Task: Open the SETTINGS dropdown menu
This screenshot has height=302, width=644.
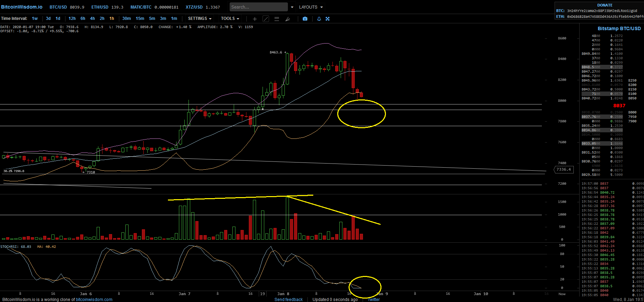Action: pos(200,19)
